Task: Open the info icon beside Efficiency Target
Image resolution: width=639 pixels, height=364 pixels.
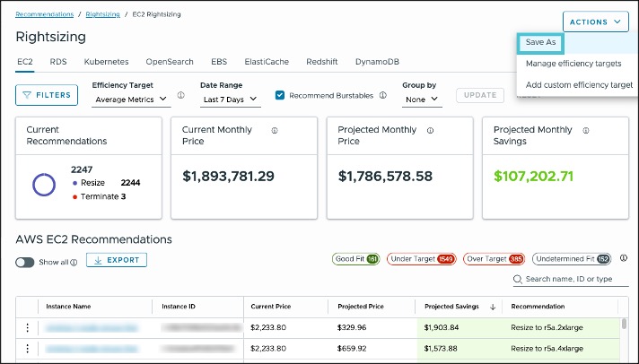Action: pyautogui.click(x=181, y=95)
